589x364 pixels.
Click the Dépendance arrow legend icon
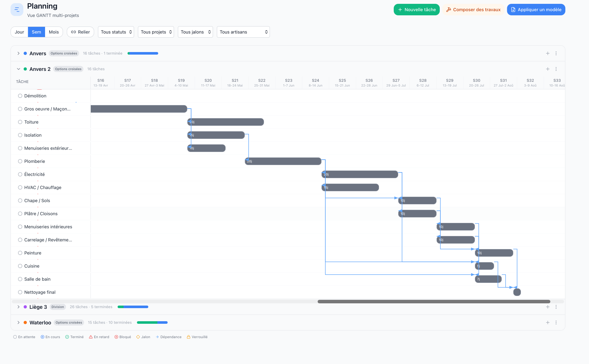click(x=157, y=337)
